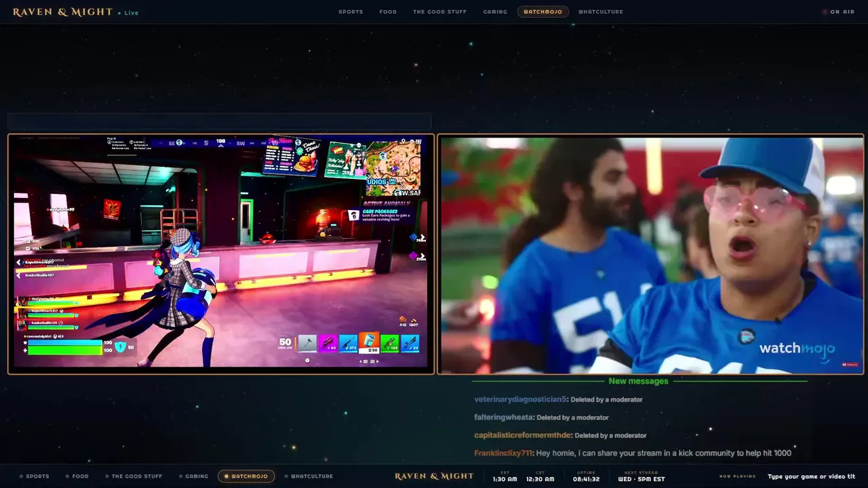Click the ammo count 50 beside hotbar
This screenshot has width=868, height=488.
[285, 343]
